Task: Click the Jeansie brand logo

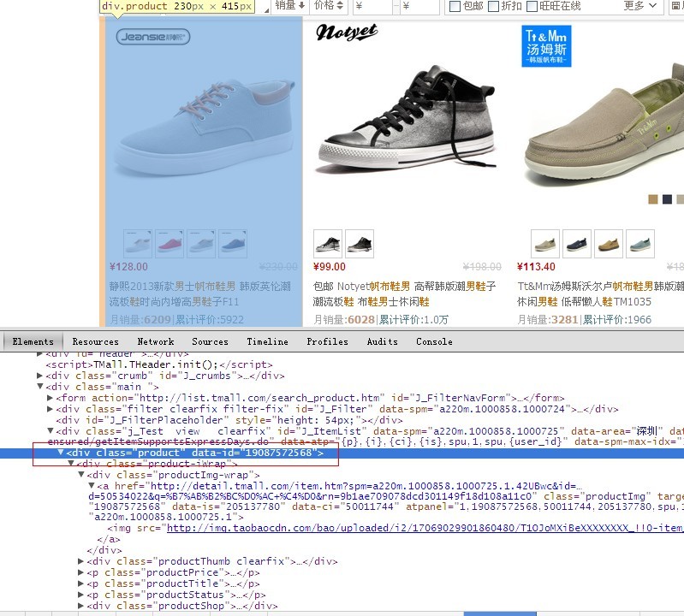Action: 153,37
